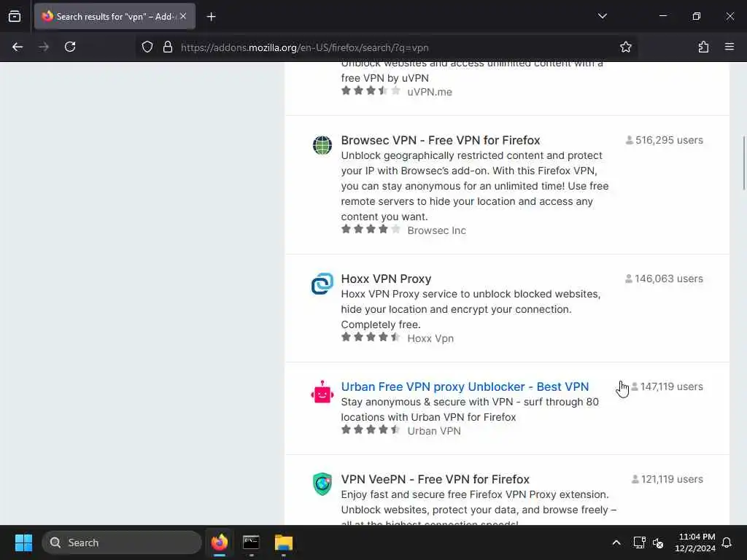Click the Windows taskbar Search box
This screenshot has height=560, width=747.
pyautogui.click(x=122, y=542)
